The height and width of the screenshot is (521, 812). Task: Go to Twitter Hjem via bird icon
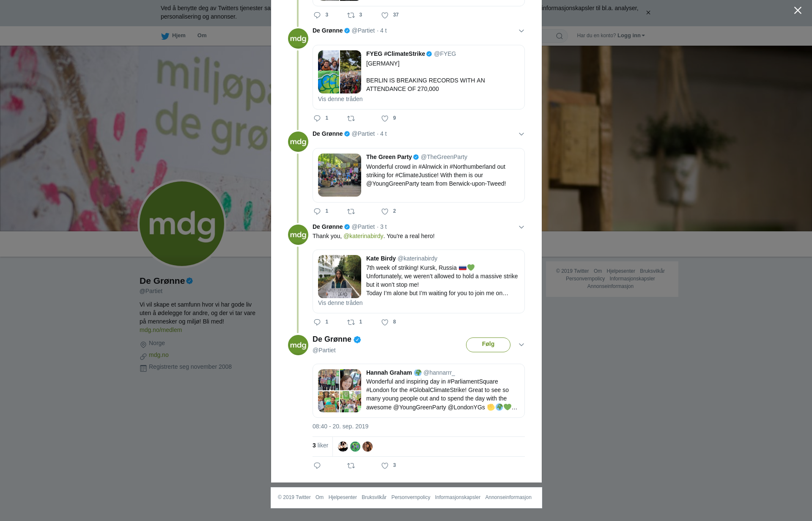165,36
